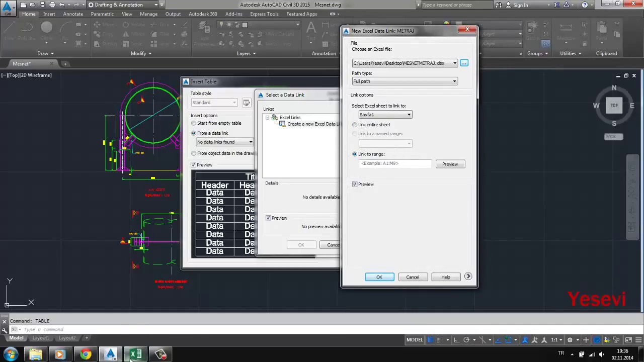The image size is (644, 362).
Task: Click the Redo arrow in Quick Access toolbar
Action: 76,5
